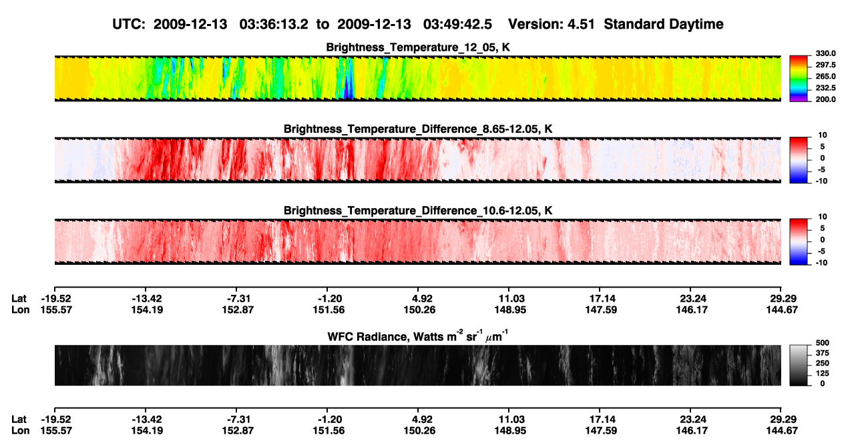Click longitude 152.87 on the bottom axis

(238, 430)
